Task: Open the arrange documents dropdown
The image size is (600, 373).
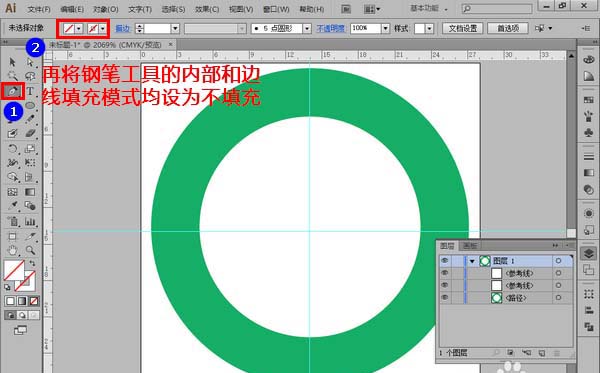Action: coord(372,9)
